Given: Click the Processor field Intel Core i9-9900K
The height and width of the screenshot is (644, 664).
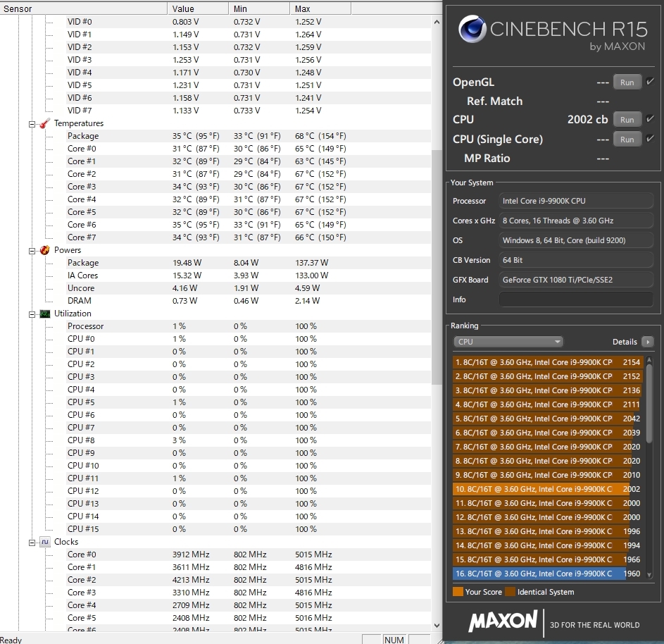Looking at the screenshot, I should point(576,201).
